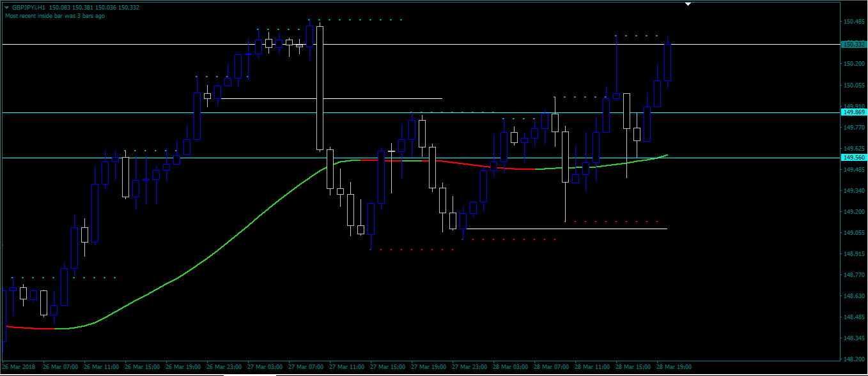Select the 150.332 current price label
The image size is (868, 376).
click(x=855, y=44)
